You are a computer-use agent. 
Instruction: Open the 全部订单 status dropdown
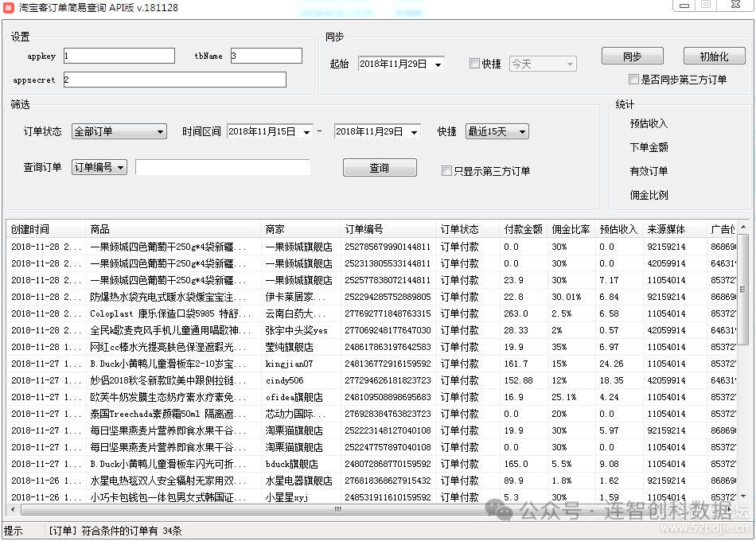119,131
